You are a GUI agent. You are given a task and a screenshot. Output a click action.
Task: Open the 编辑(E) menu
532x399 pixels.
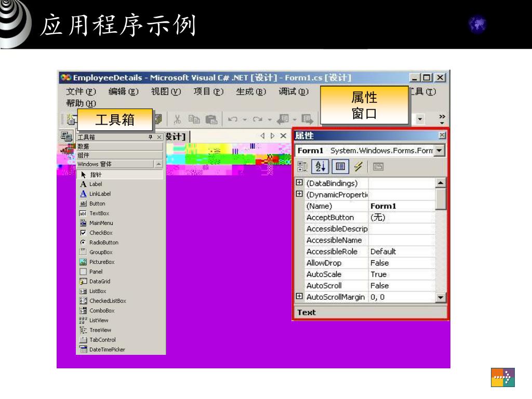tap(124, 91)
